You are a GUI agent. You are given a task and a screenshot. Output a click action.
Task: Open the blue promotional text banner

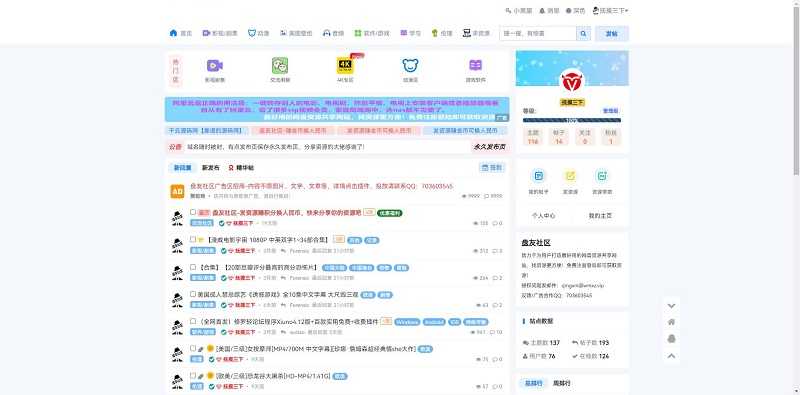[337, 109]
